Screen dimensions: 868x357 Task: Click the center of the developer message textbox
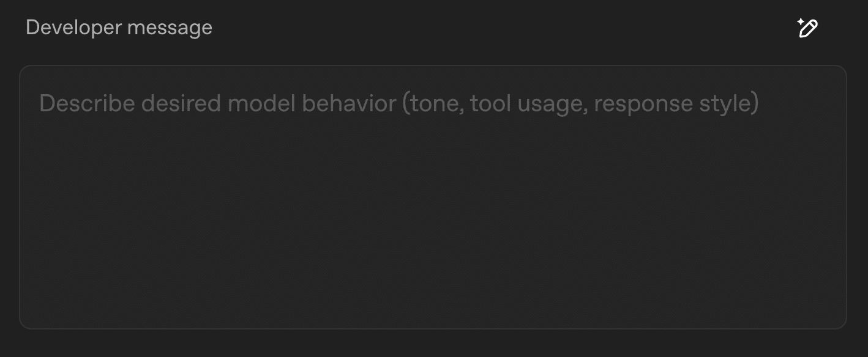[x=433, y=197]
